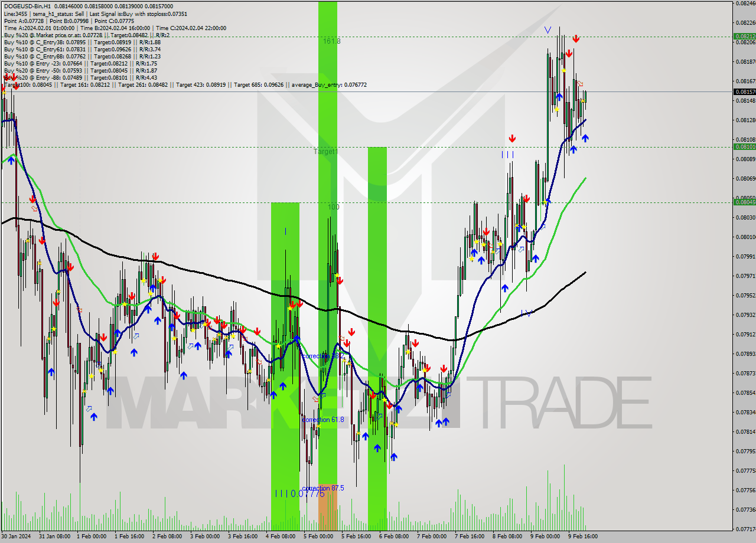Click the 'I I I 0.07775' wave label
This screenshot has width=756, height=543.
(300, 494)
